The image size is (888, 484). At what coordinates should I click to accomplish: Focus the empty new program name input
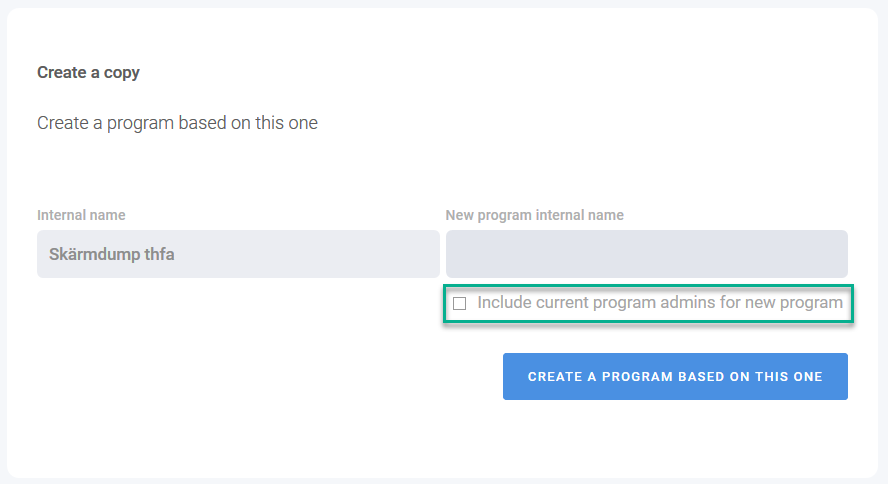[646, 254]
